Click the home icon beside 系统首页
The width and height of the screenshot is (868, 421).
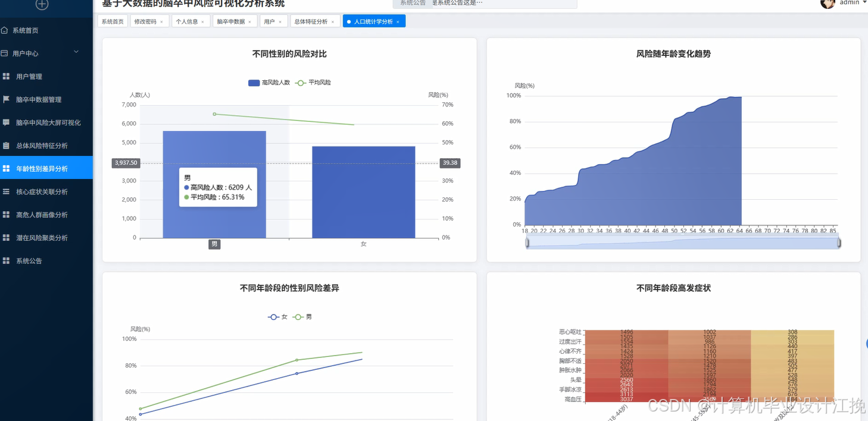(5, 30)
